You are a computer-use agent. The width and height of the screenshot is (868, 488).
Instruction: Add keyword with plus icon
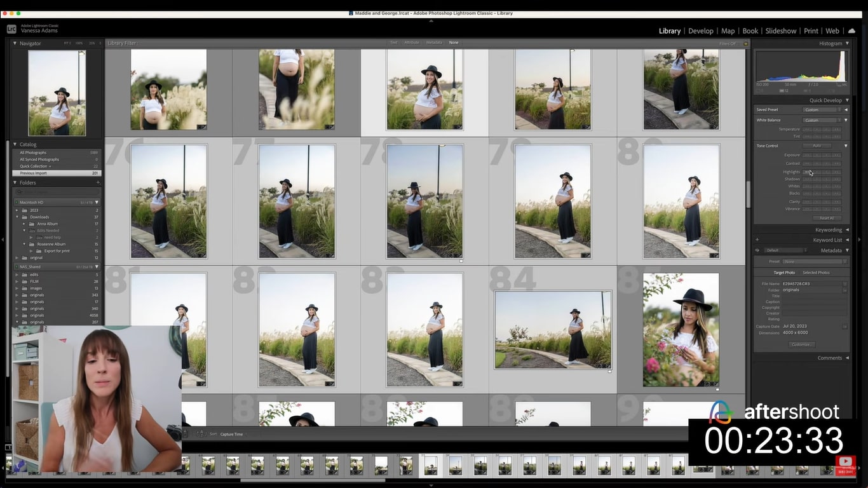757,240
